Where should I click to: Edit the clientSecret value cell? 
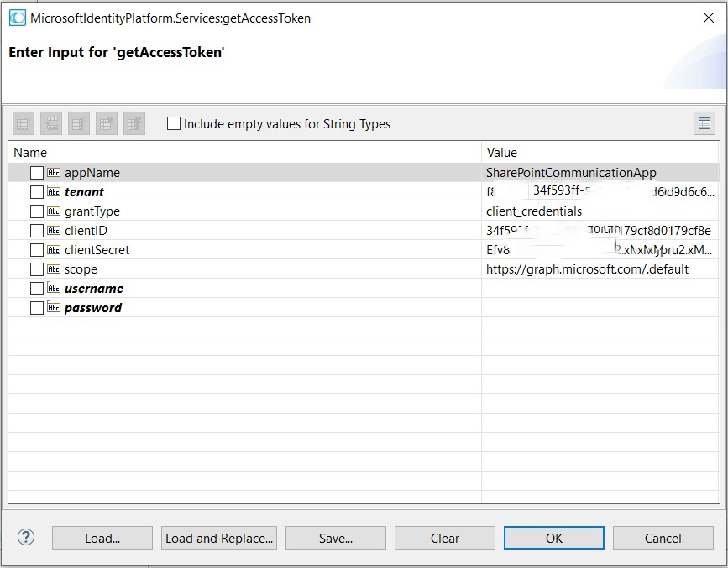(x=600, y=250)
